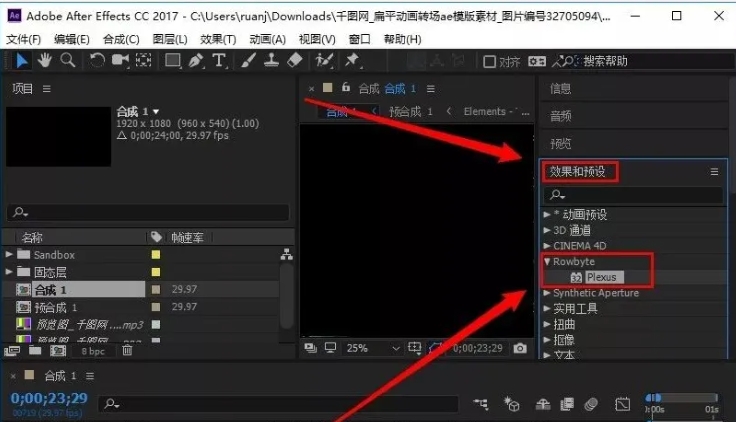The width and height of the screenshot is (736, 422).
Task: Delete selected project item with trash icon
Action: pos(127,350)
